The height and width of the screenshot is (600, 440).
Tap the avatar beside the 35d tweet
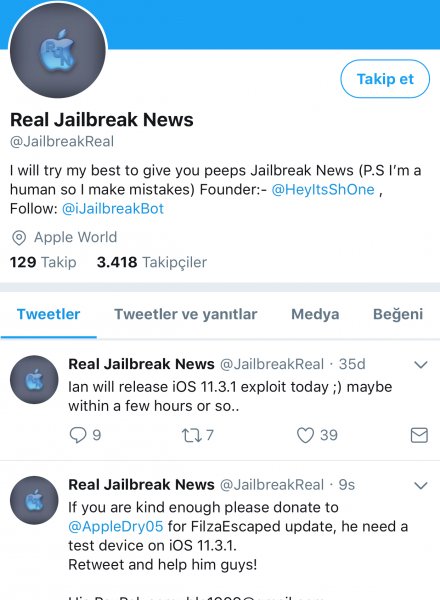click(34, 380)
